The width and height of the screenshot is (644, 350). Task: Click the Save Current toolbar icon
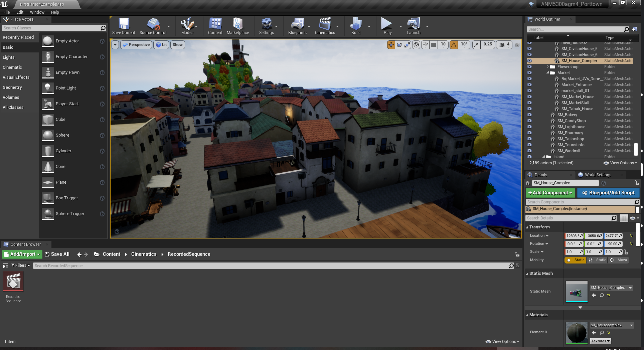[124, 26]
